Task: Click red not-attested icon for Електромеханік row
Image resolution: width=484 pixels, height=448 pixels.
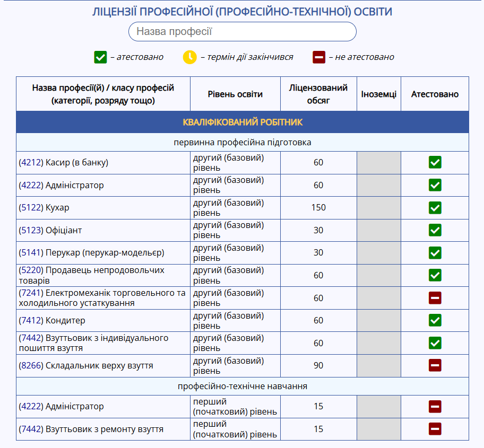Action: pyautogui.click(x=435, y=298)
